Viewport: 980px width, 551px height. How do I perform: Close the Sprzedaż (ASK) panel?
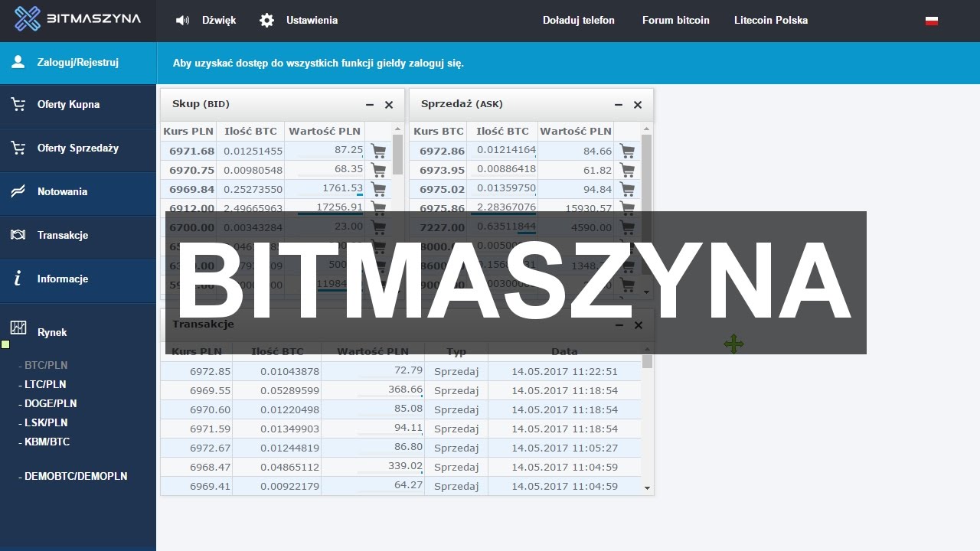click(x=638, y=105)
